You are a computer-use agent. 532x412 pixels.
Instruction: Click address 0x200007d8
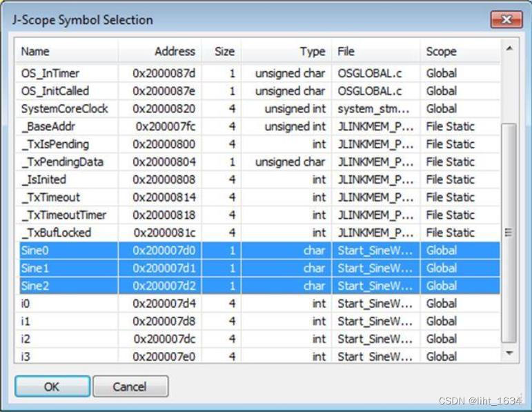click(164, 321)
